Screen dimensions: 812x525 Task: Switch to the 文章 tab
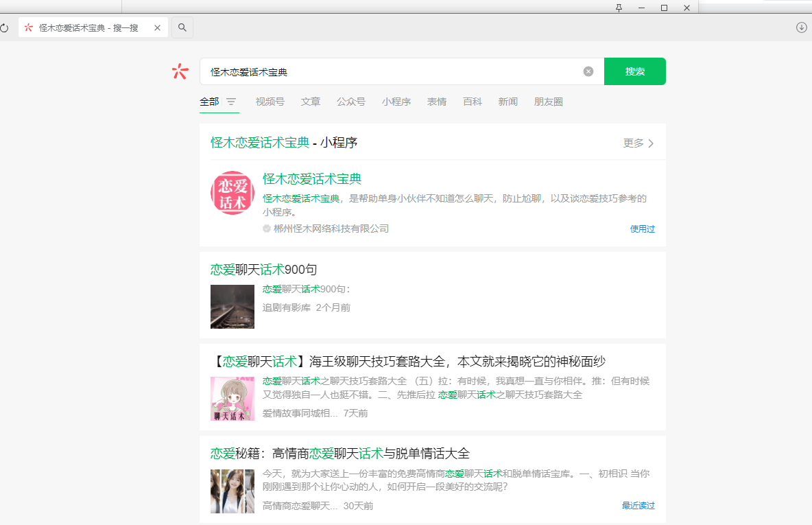click(x=311, y=102)
